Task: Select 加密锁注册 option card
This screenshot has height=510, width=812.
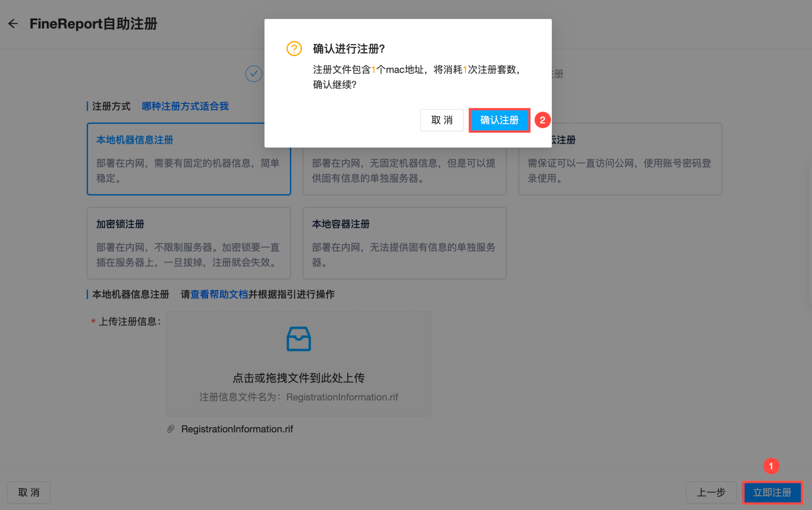Action: point(189,243)
